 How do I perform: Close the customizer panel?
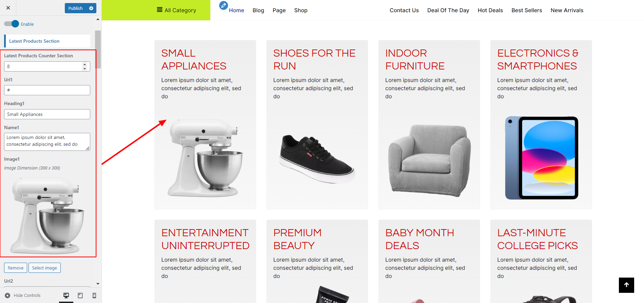click(x=8, y=8)
